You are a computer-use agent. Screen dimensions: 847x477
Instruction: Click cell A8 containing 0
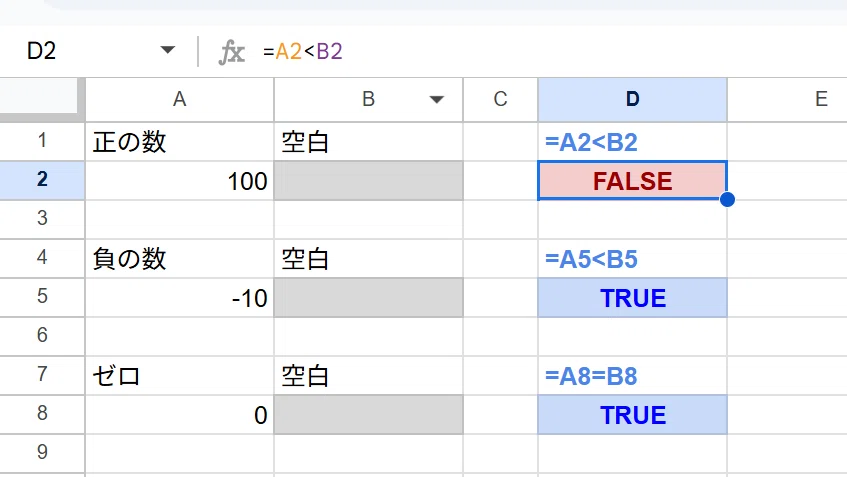tap(179, 414)
